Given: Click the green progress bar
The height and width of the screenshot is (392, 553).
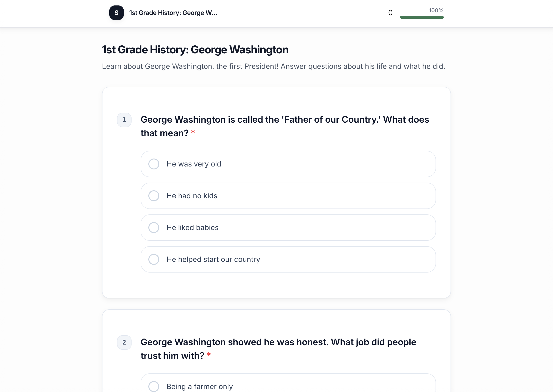Looking at the screenshot, I should [422, 17].
